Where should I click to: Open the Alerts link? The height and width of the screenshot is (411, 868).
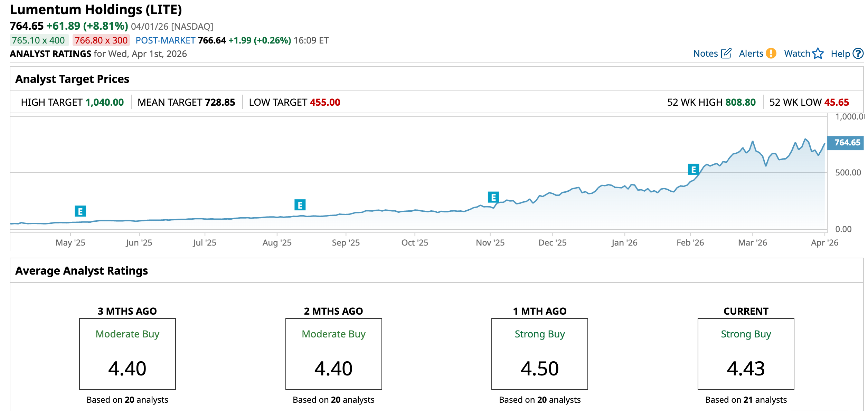click(751, 54)
